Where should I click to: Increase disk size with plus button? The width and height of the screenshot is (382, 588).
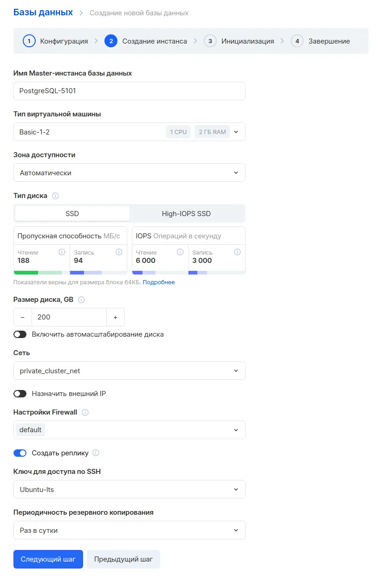(116, 317)
